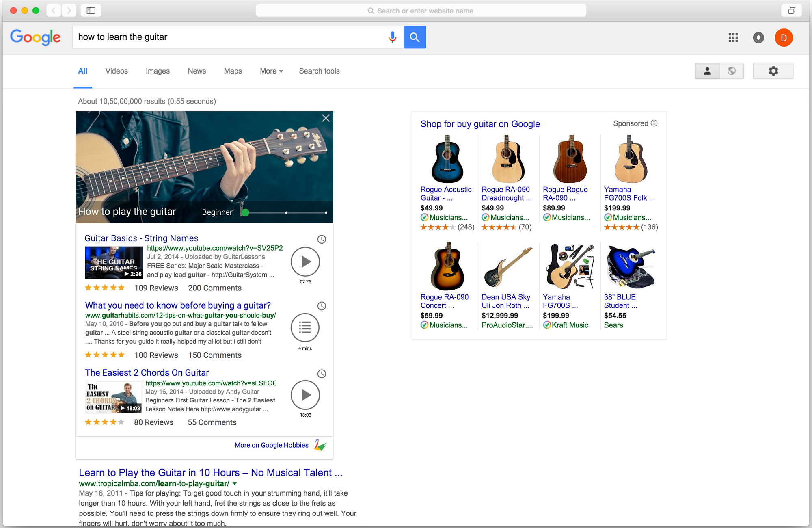
Task: Click the browser address bar
Action: 421,11
